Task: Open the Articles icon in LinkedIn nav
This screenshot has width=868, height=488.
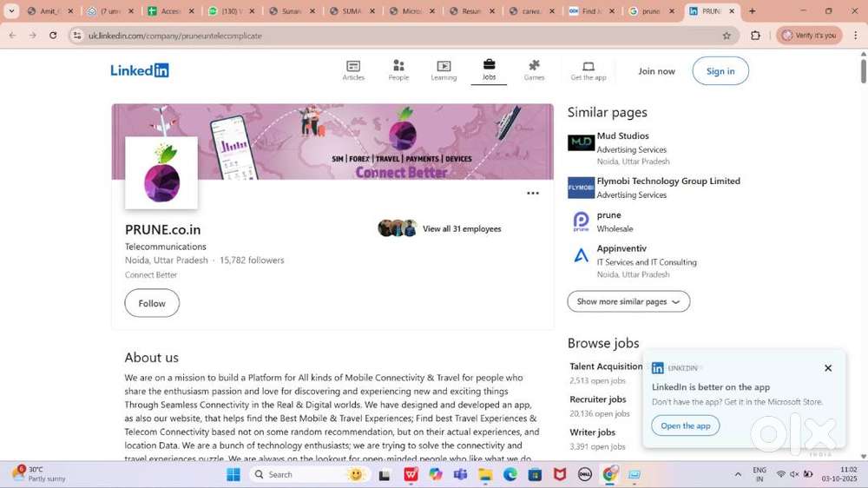Action: pyautogui.click(x=353, y=66)
